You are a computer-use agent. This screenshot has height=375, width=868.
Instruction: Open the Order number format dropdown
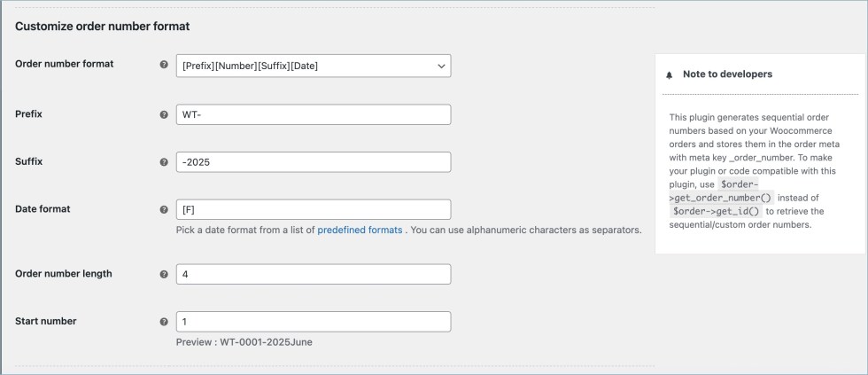tap(314, 66)
